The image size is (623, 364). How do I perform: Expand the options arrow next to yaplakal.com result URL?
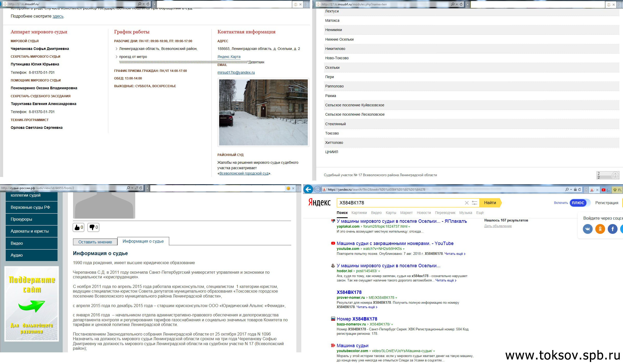(x=409, y=227)
